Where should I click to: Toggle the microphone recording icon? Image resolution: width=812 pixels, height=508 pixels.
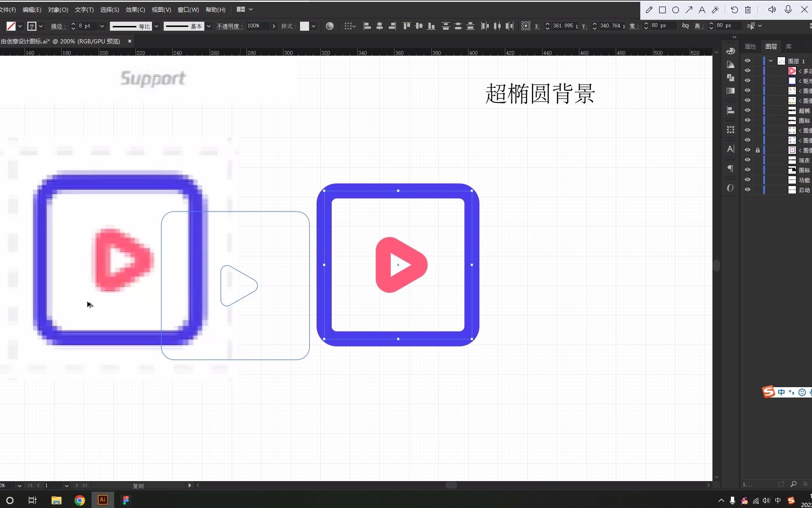788,9
